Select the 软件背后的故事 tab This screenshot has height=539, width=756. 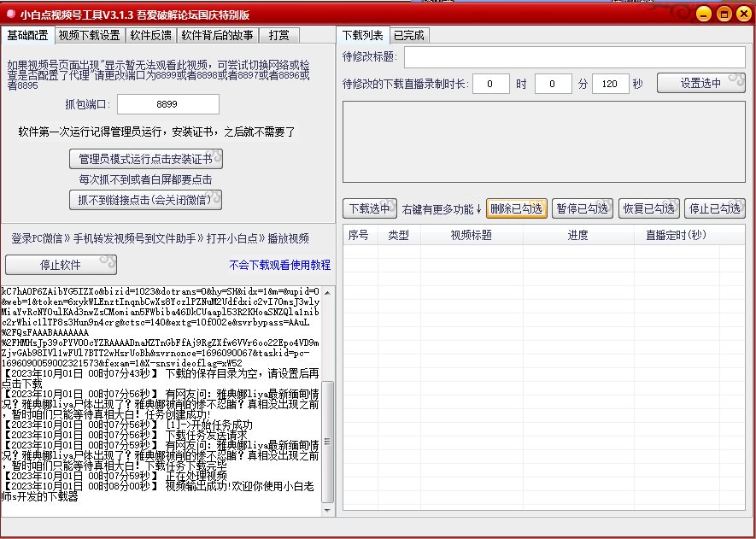point(217,36)
